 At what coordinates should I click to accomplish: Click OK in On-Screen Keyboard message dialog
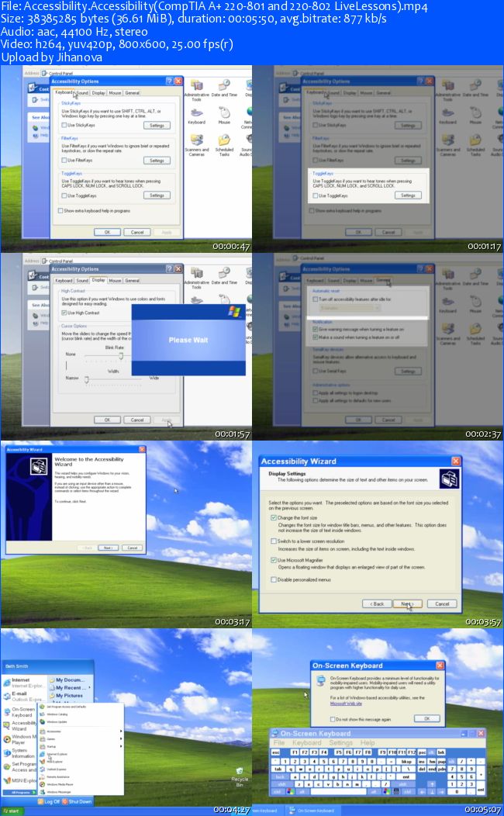pyautogui.click(x=427, y=718)
